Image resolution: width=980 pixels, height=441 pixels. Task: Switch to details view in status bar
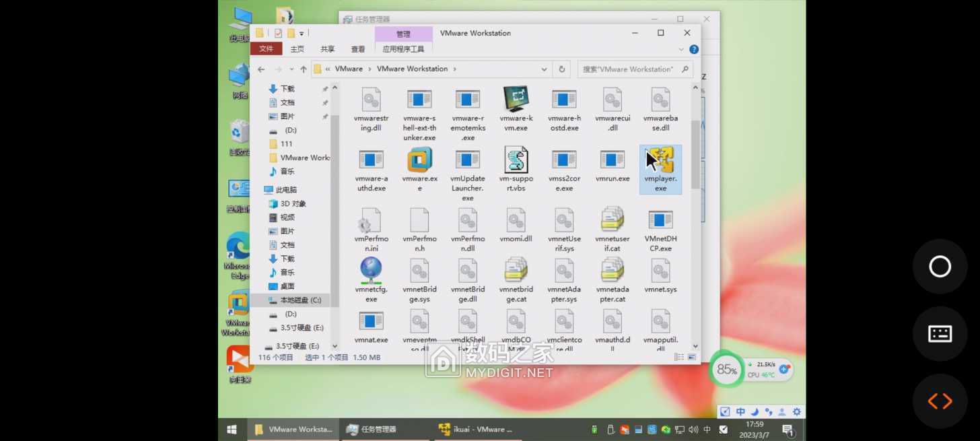(x=680, y=358)
